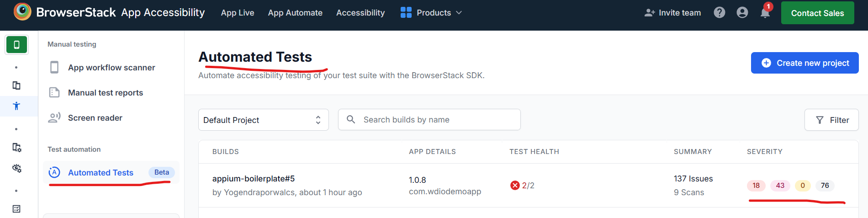
Task: Click the device with gear rail icon
Action: pyautogui.click(x=16, y=147)
